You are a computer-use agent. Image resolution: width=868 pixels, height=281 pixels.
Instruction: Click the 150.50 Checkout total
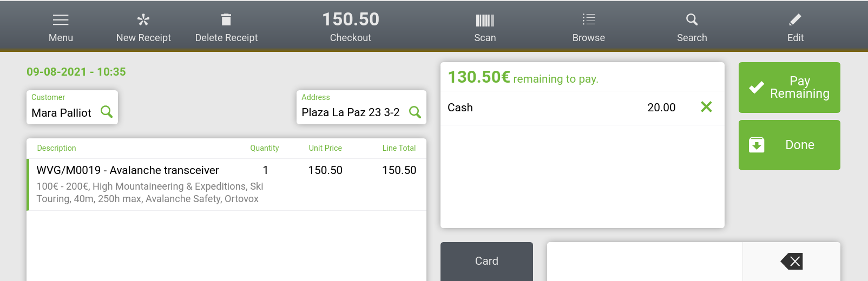coord(351,26)
